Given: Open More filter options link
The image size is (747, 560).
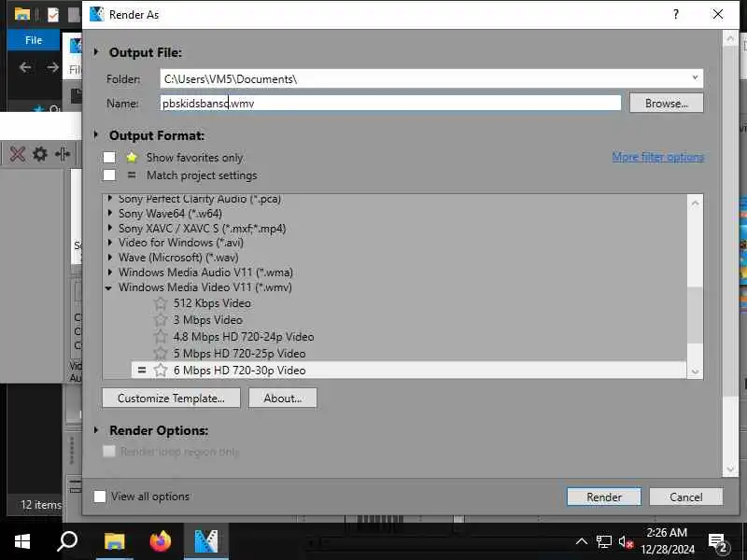Looking at the screenshot, I should click(657, 157).
